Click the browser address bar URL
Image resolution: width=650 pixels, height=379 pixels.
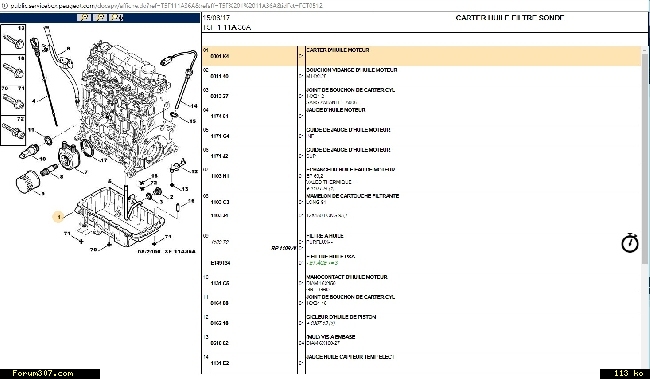[166, 6]
